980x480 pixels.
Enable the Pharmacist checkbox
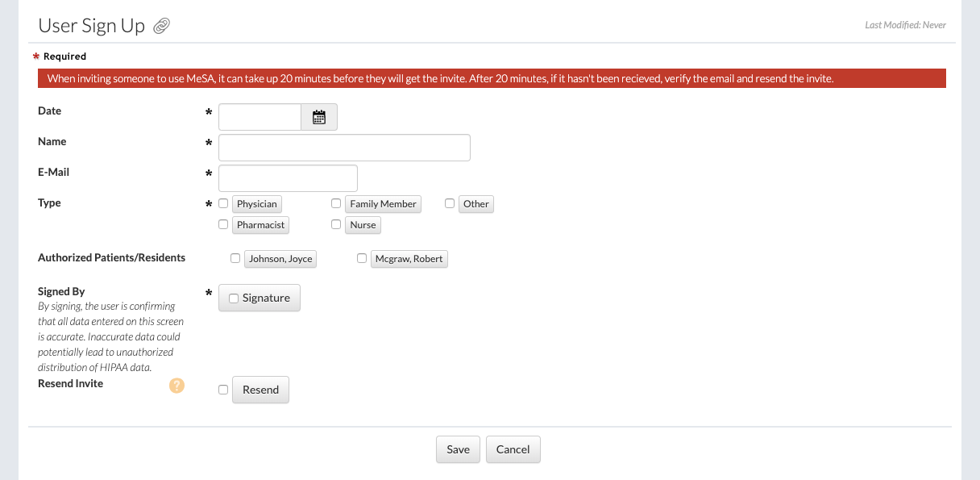tap(223, 225)
